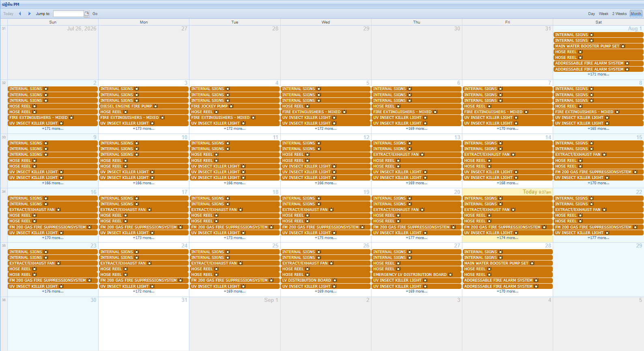This screenshot has width=644, height=351.
Task: Click the icon beside Aug 28 MAIN WATER BOOSTER PUMP SET
Action: [532, 263]
